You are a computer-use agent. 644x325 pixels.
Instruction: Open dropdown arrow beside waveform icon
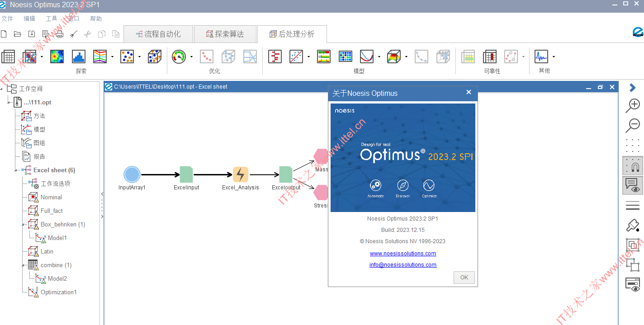pos(554,57)
